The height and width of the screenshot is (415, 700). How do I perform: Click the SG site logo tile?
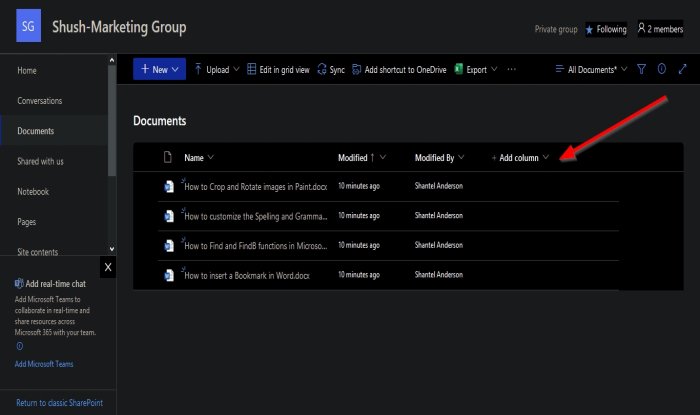pyautogui.click(x=29, y=28)
